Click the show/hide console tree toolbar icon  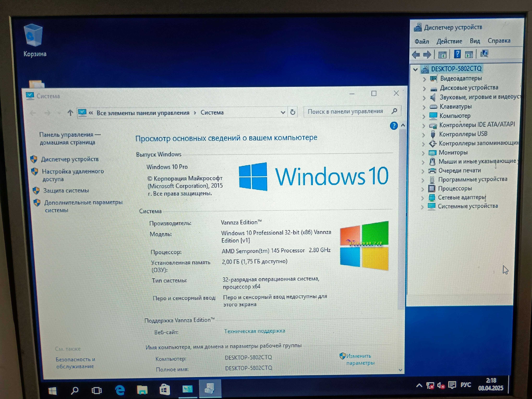[x=442, y=55]
